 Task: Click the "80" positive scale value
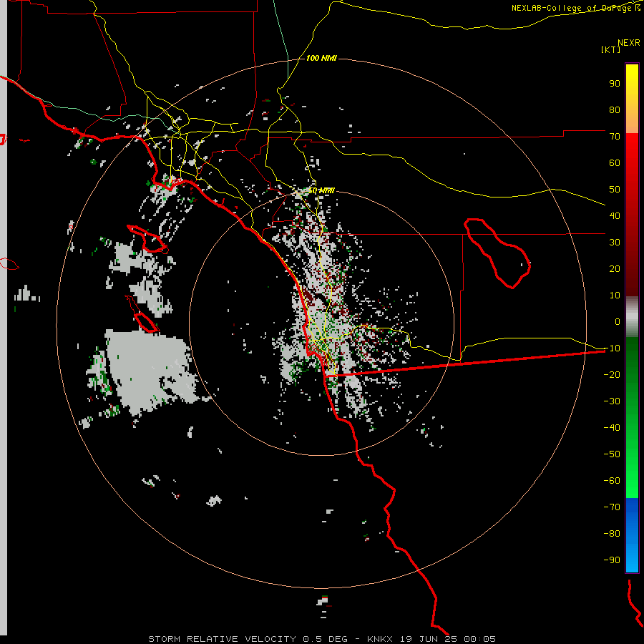click(x=615, y=110)
